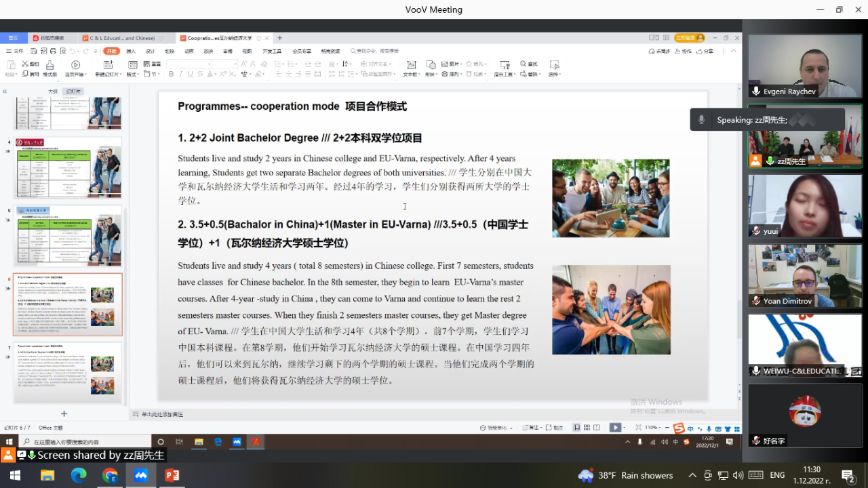Collapse the ribbon with the caret at top right
The height and width of the screenshot is (488, 868).
[x=734, y=51]
